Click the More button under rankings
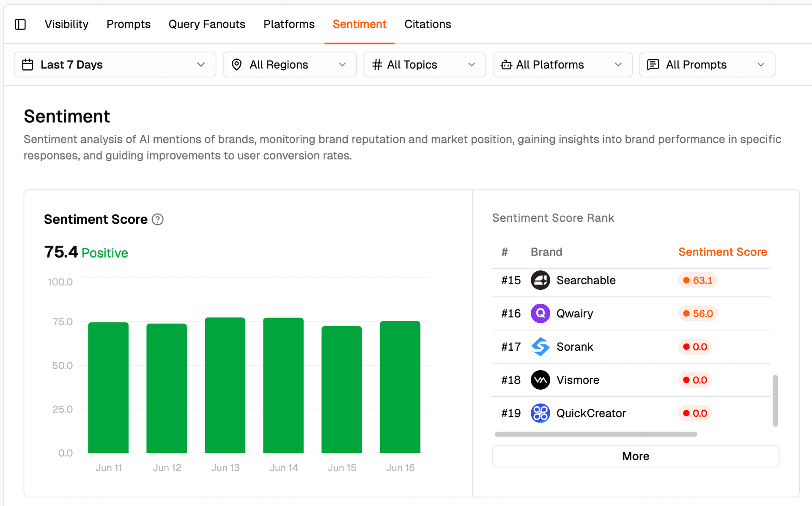This screenshot has width=812, height=506. [x=636, y=456]
